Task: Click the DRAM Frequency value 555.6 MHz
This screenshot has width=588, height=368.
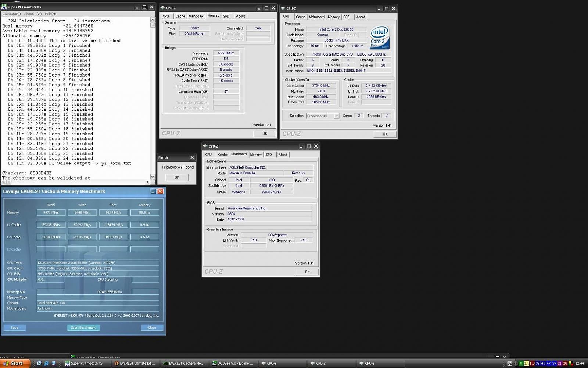Action: (226, 53)
